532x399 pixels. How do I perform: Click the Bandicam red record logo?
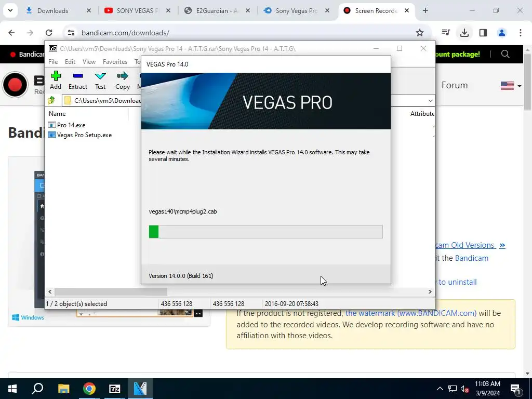[x=15, y=85]
